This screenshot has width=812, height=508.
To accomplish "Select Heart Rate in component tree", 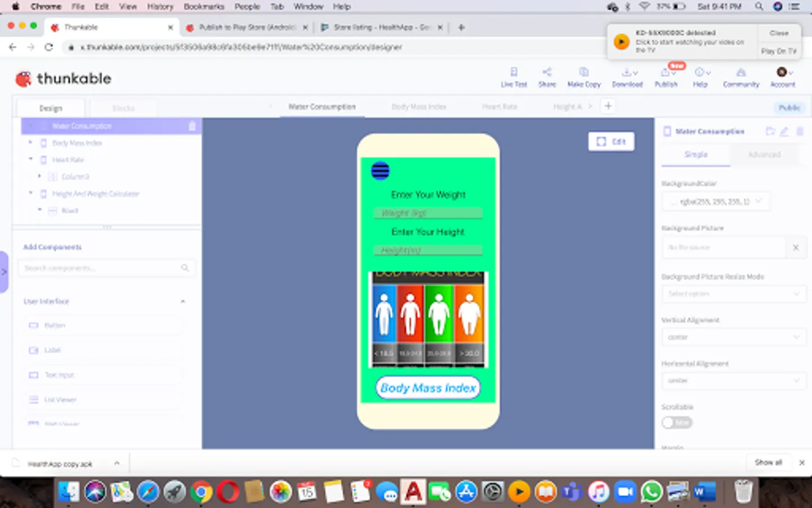I will (x=68, y=160).
